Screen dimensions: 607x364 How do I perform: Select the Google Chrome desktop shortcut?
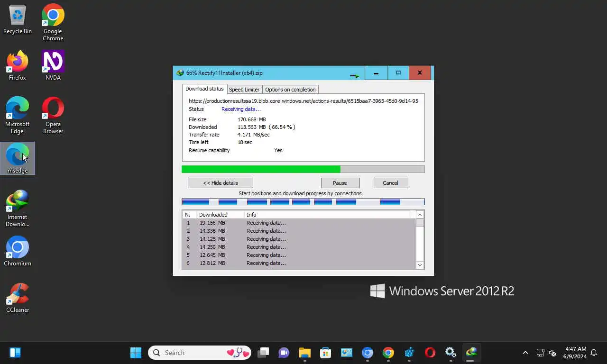point(53,22)
